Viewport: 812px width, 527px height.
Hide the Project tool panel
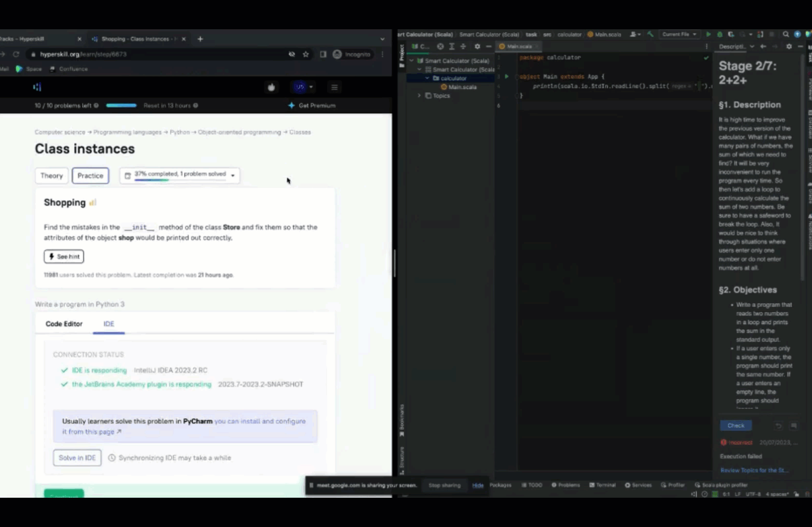tap(488, 46)
